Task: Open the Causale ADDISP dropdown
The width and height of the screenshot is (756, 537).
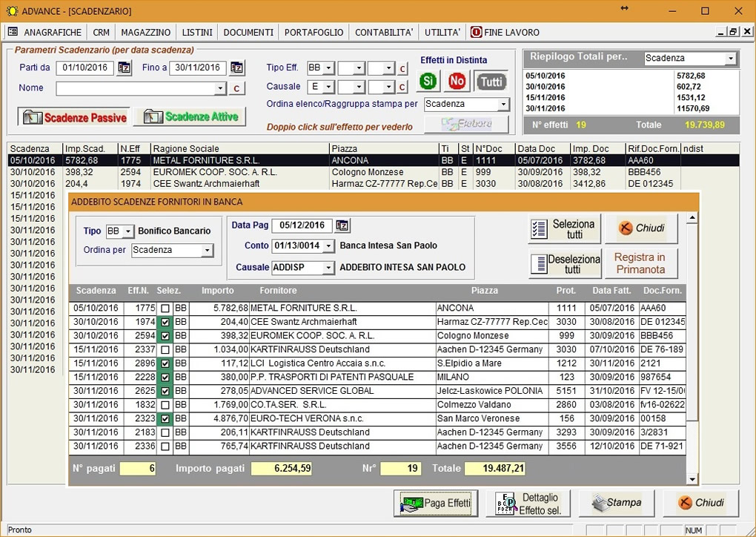Action: pos(328,267)
